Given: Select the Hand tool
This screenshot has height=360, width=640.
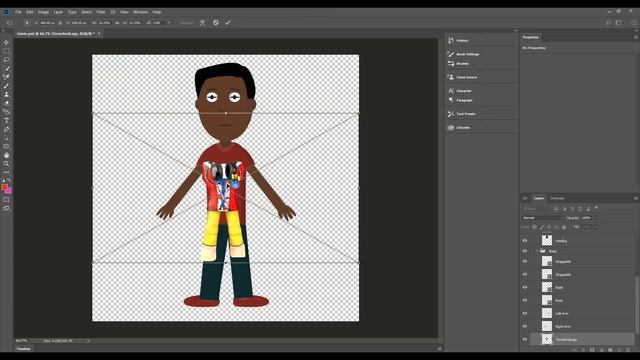Looking at the screenshot, I should point(6,155).
